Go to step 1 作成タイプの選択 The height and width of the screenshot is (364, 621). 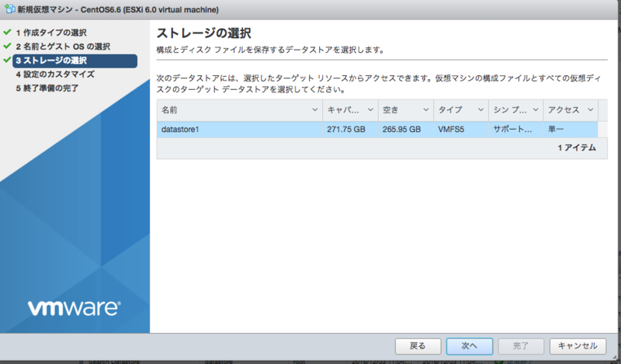tap(51, 33)
